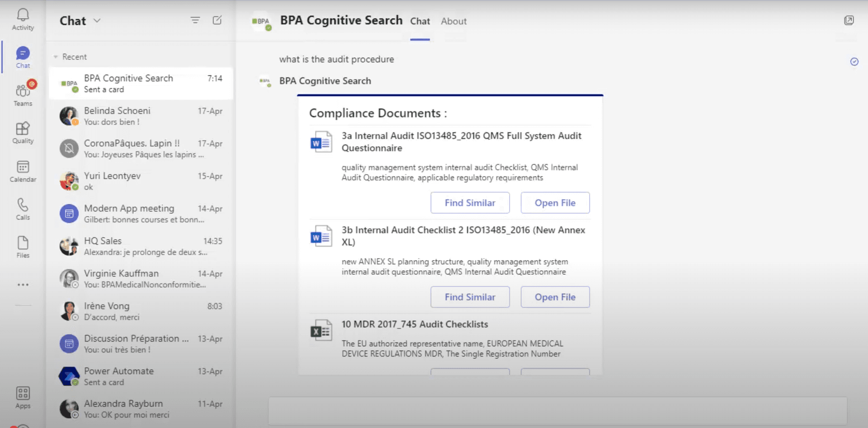
Task: Open Modern App meeting chat
Action: click(141, 214)
